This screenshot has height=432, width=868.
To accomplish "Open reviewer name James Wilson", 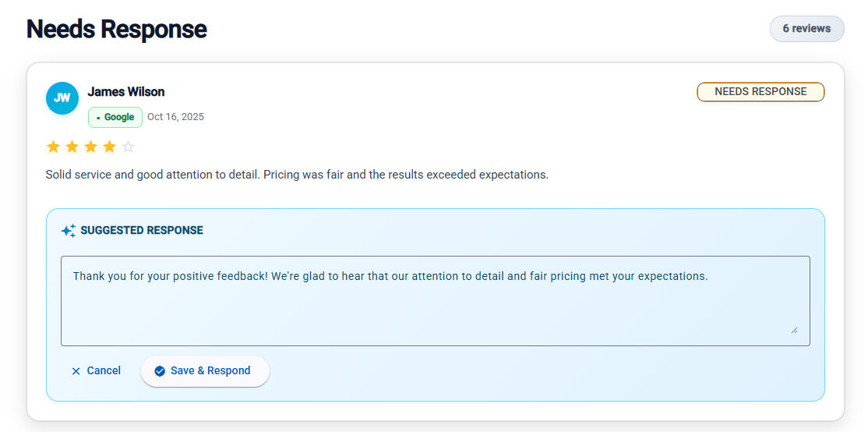I will (x=125, y=92).
